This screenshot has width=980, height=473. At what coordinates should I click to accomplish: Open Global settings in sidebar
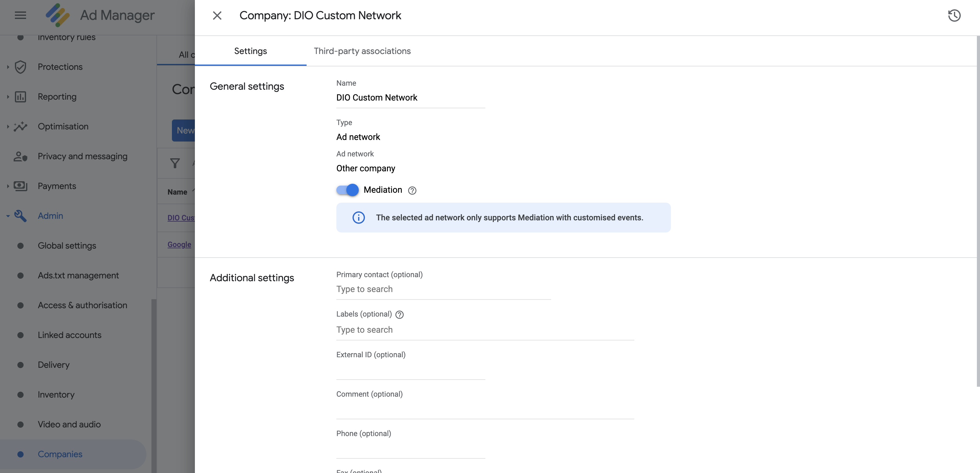(67, 246)
